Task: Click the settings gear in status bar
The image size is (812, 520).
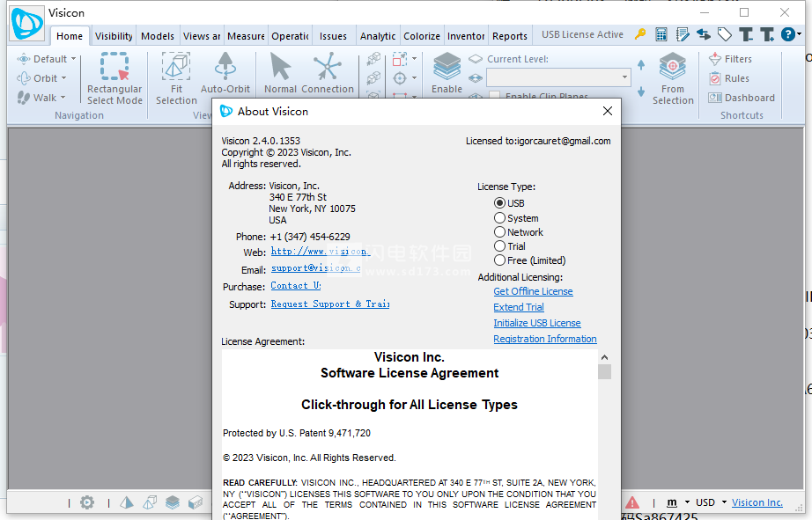Action: [87, 502]
